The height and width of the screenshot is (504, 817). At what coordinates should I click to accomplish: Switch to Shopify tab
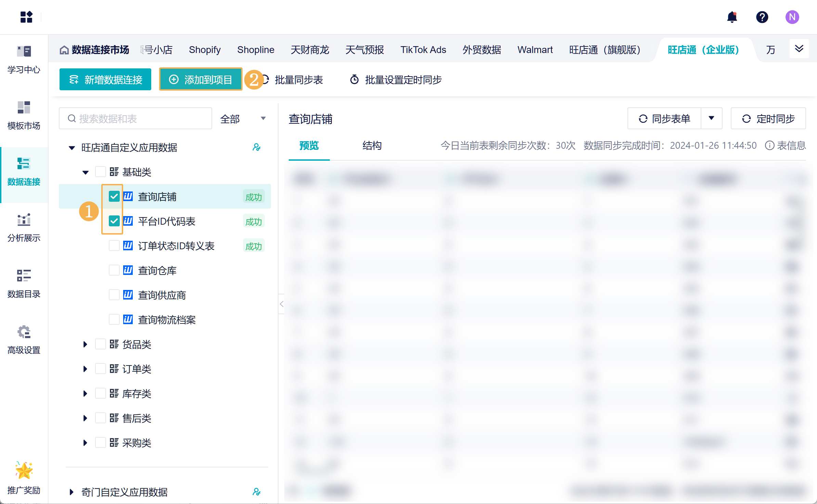click(205, 50)
